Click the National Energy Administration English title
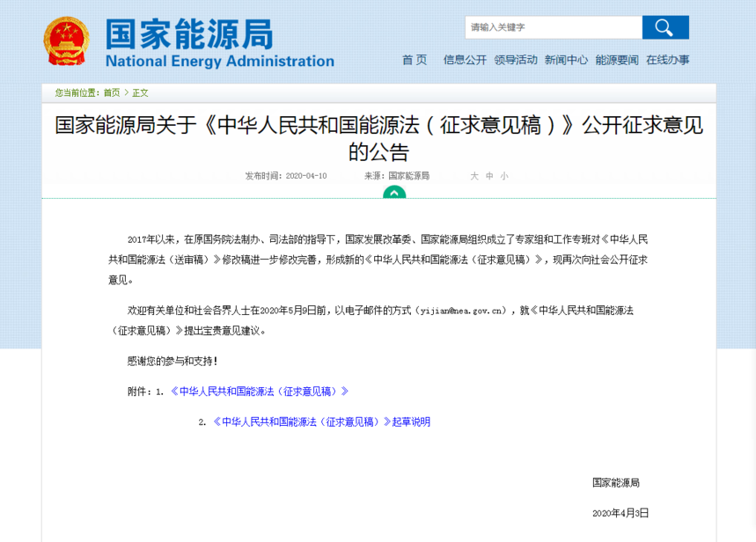This screenshot has width=756, height=542. tap(220, 62)
